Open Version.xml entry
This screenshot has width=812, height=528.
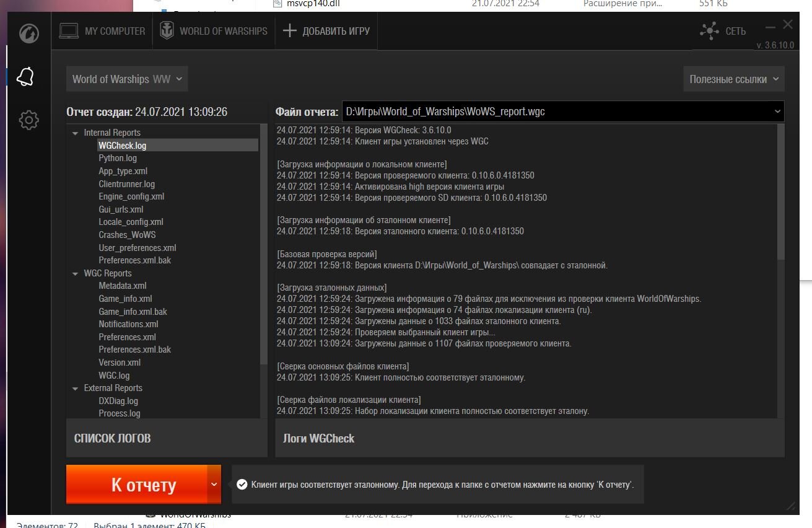pos(120,363)
